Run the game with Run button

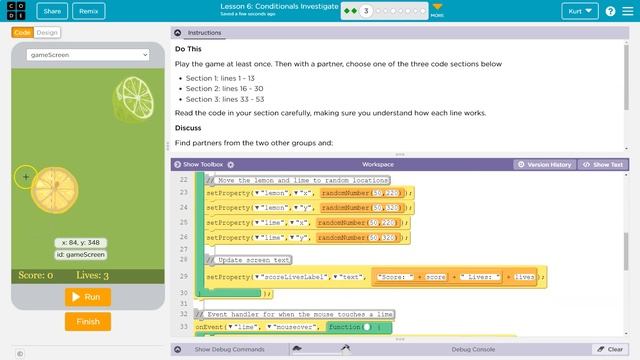pos(88,297)
